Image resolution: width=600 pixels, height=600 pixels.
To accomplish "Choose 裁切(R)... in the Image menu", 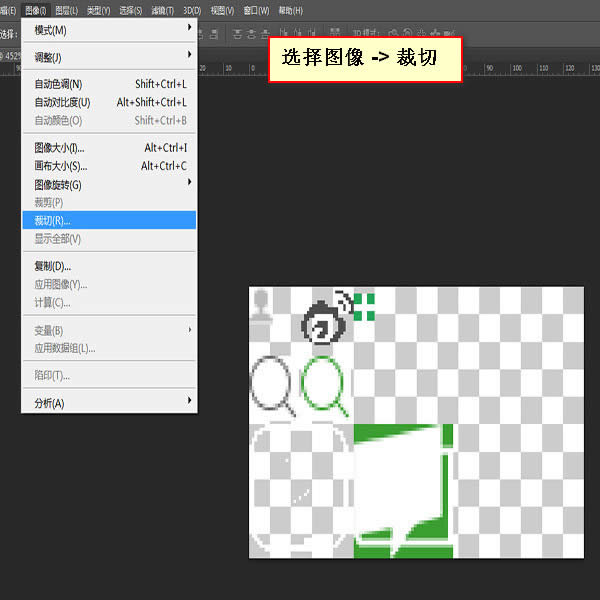I will 109,220.
